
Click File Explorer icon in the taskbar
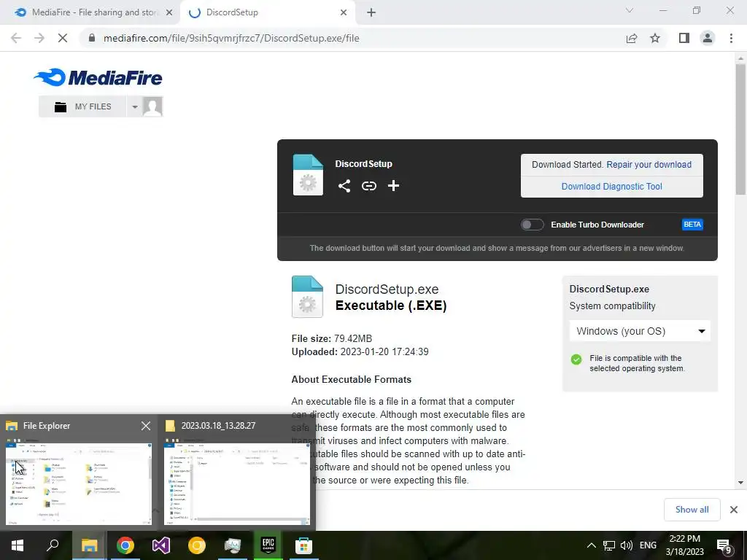pyautogui.click(x=89, y=545)
